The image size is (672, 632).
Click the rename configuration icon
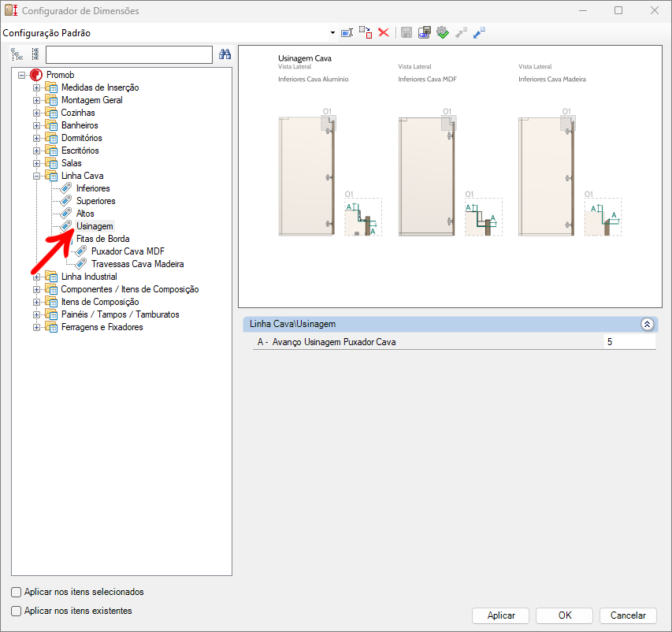[347, 32]
